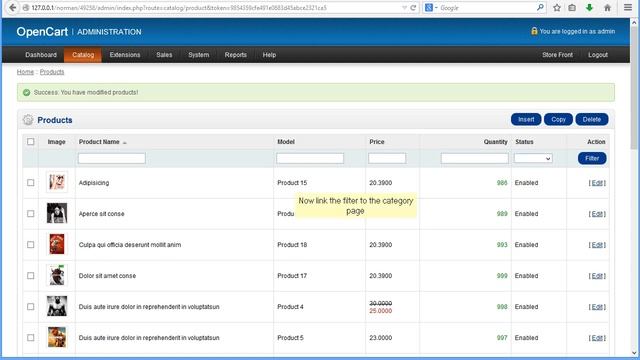Sort by the Price column header

(377, 142)
